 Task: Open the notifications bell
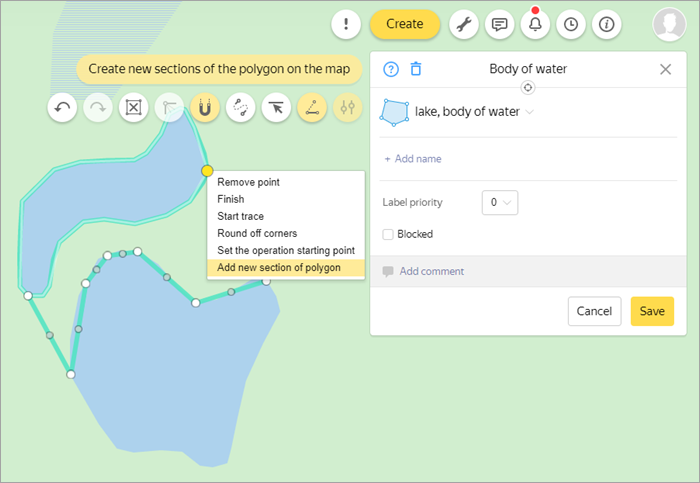535,24
